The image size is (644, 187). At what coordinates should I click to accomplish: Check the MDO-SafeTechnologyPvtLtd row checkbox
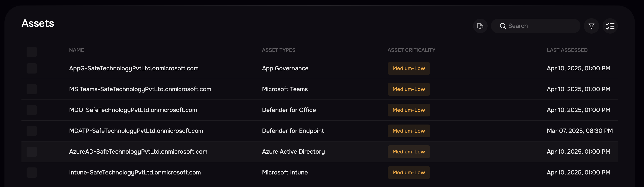pos(32,110)
